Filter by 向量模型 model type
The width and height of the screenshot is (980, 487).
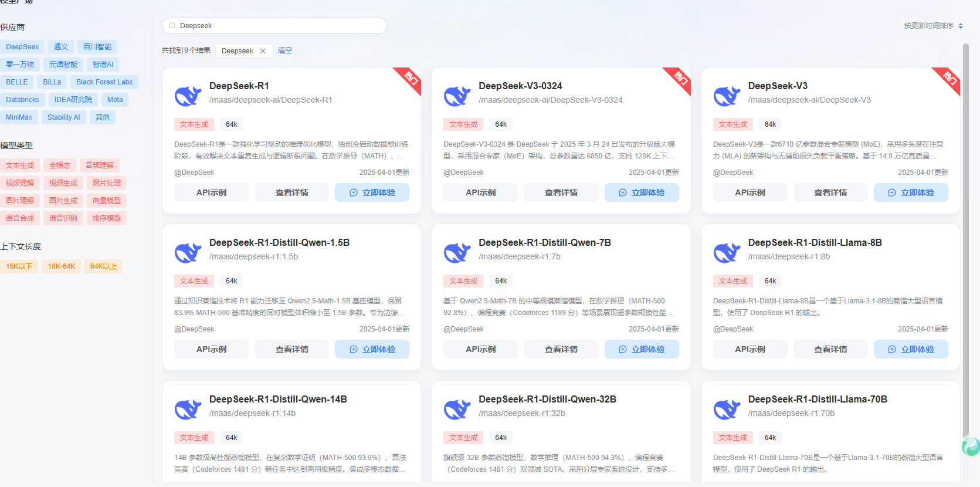point(107,201)
